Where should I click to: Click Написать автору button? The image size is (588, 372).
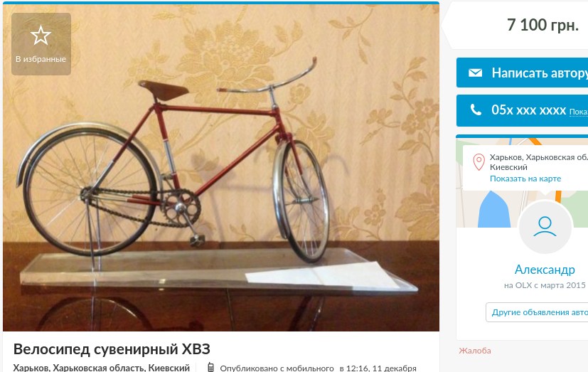coord(522,73)
